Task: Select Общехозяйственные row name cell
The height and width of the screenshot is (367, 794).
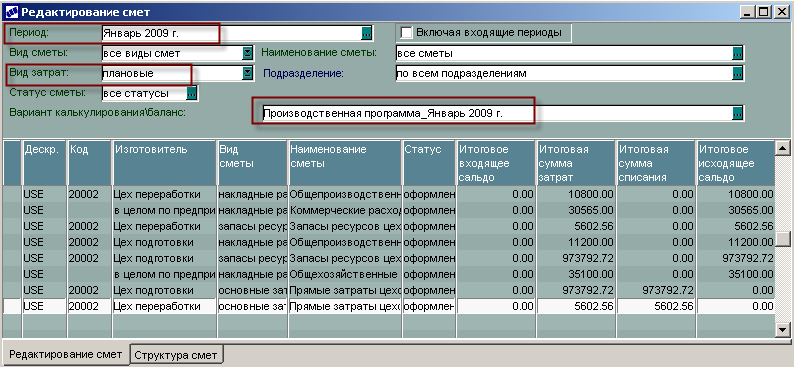Action: (345, 274)
